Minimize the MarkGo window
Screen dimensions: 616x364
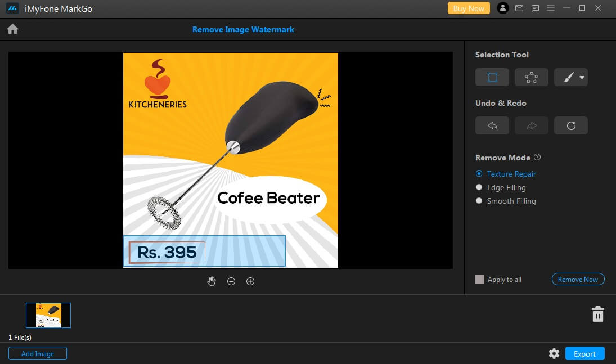coord(566,8)
